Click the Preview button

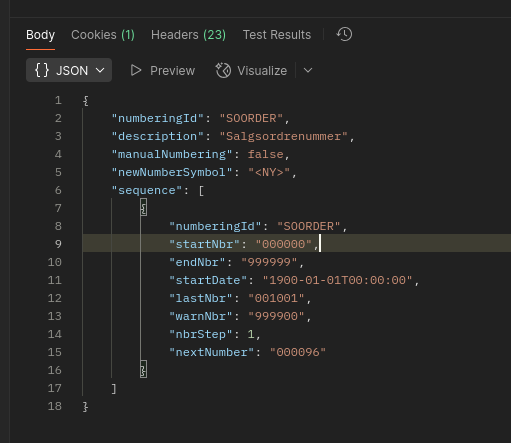click(163, 70)
